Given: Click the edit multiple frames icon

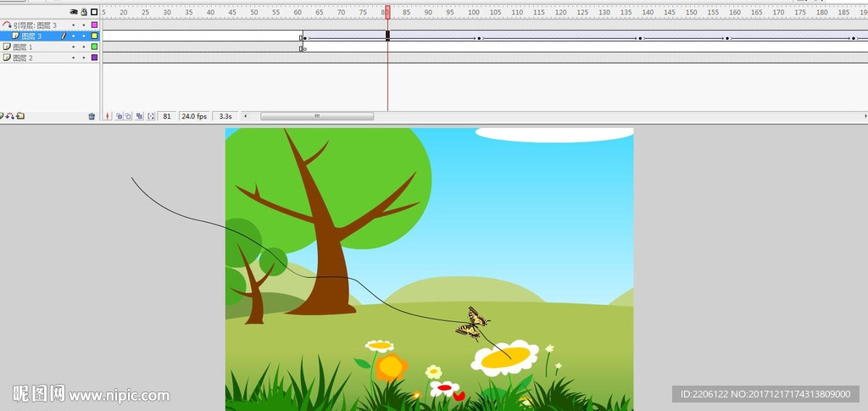Looking at the screenshot, I should 140,116.
